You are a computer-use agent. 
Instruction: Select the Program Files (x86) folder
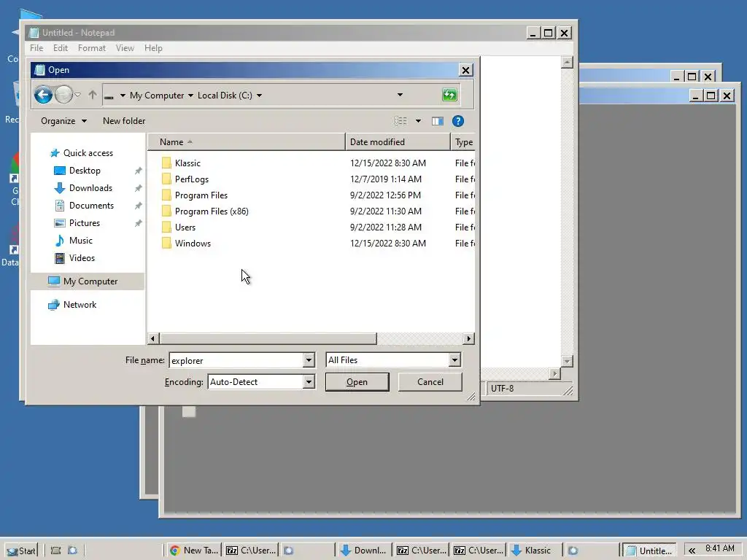(212, 211)
